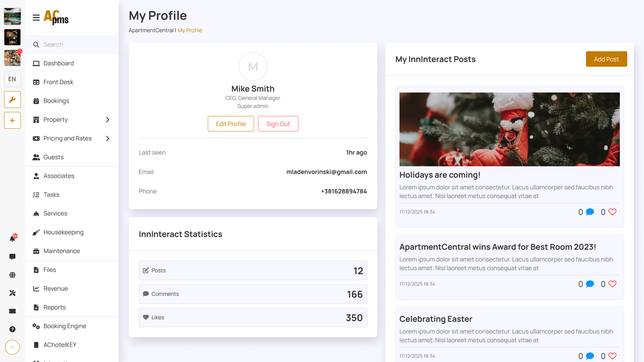Viewport: 644px width, 362px height.
Task: Open the EN language selector
Action: (12, 79)
